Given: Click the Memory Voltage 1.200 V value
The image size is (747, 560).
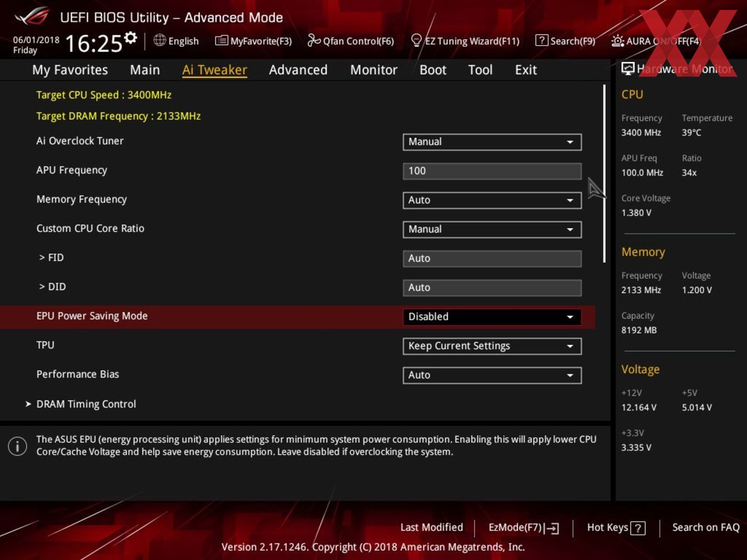Looking at the screenshot, I should coord(696,290).
